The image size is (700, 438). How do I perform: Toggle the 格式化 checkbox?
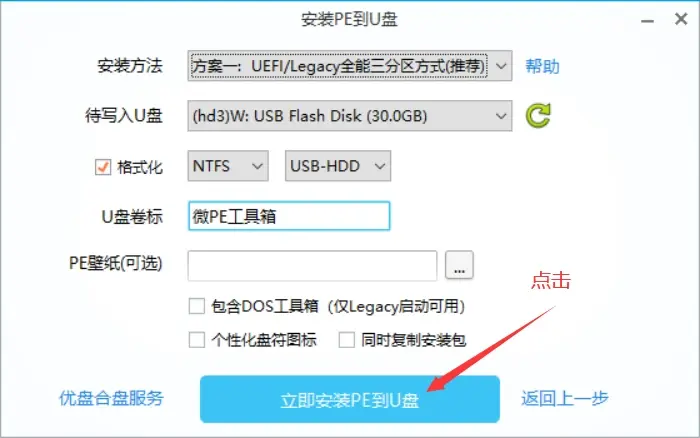pyautogui.click(x=103, y=167)
